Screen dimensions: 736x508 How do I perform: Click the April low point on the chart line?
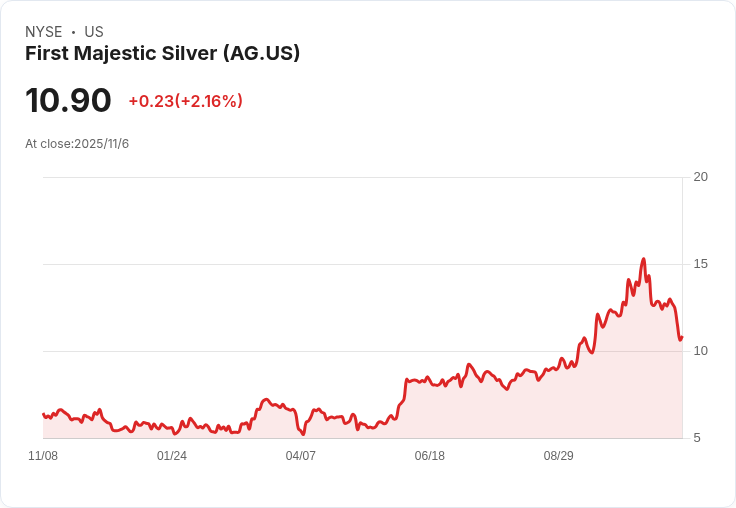coord(303,434)
